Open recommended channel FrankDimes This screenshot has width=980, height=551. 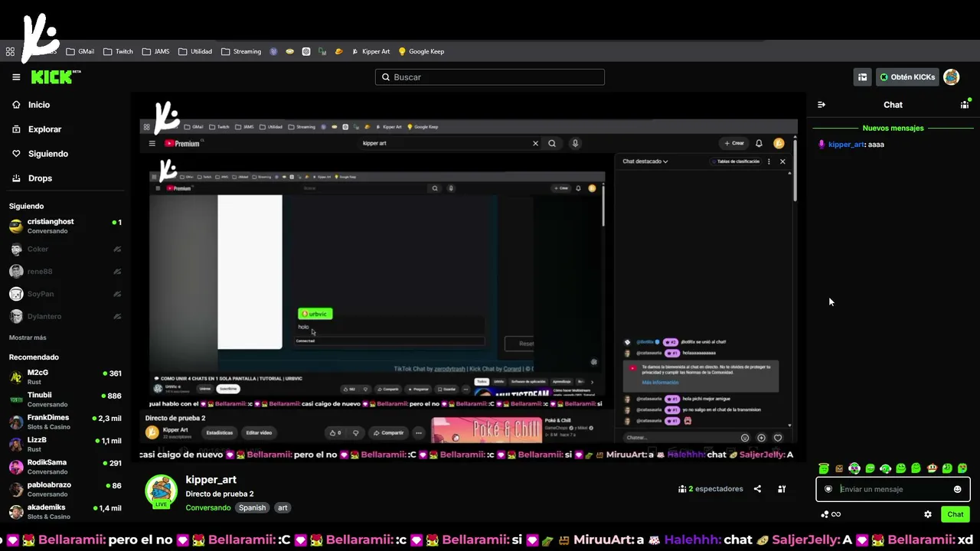pos(66,422)
